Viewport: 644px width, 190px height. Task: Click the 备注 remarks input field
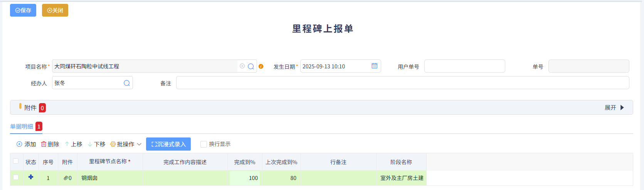pos(403,83)
